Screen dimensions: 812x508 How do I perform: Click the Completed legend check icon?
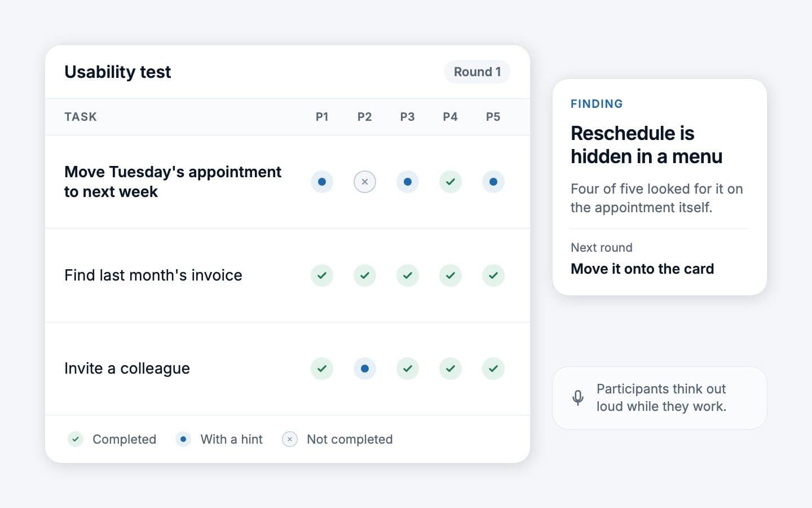click(x=76, y=439)
